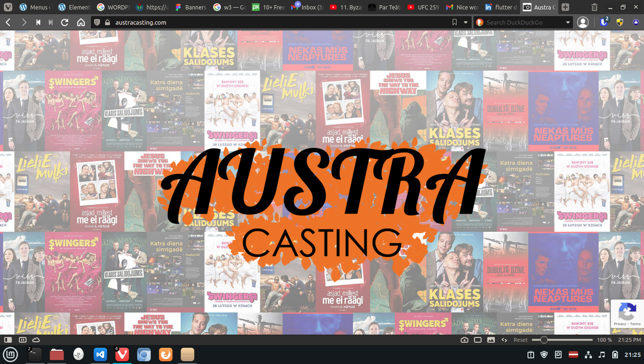
Task: Open the rightmost round purple extension icon
Action: coord(635,22)
